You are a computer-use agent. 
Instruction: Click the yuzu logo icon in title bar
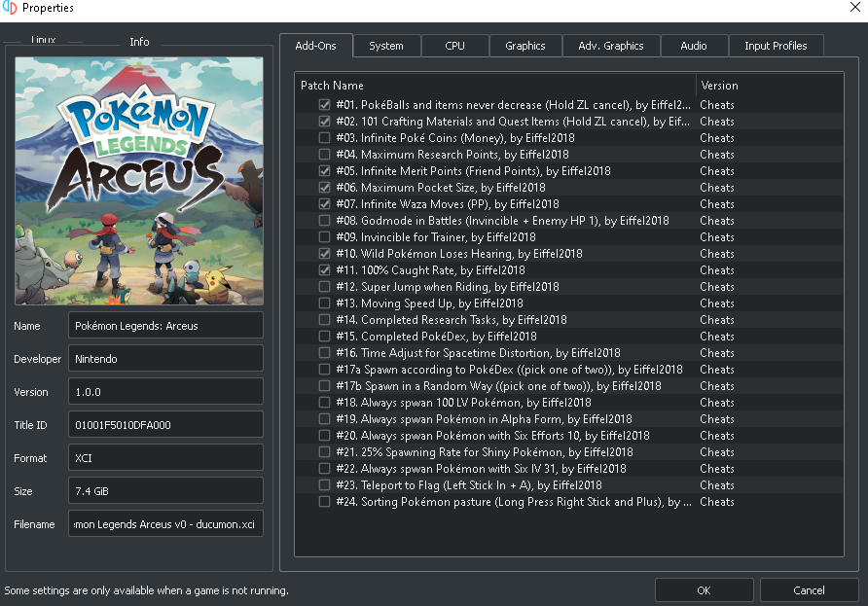coord(10,7)
